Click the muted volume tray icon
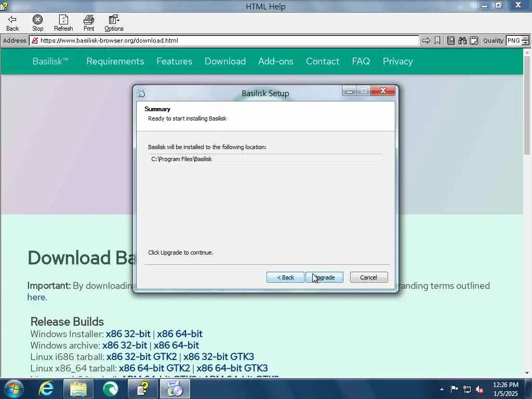 [480, 390]
